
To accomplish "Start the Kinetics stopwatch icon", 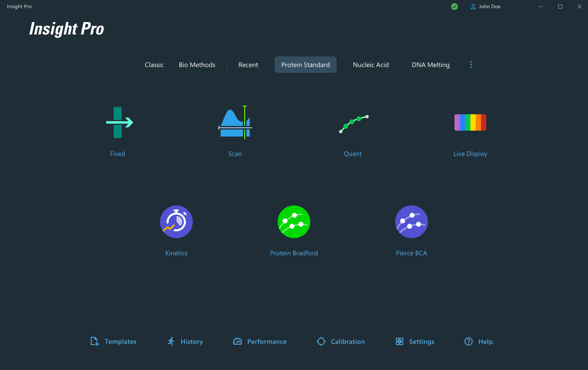I will pyautogui.click(x=176, y=222).
